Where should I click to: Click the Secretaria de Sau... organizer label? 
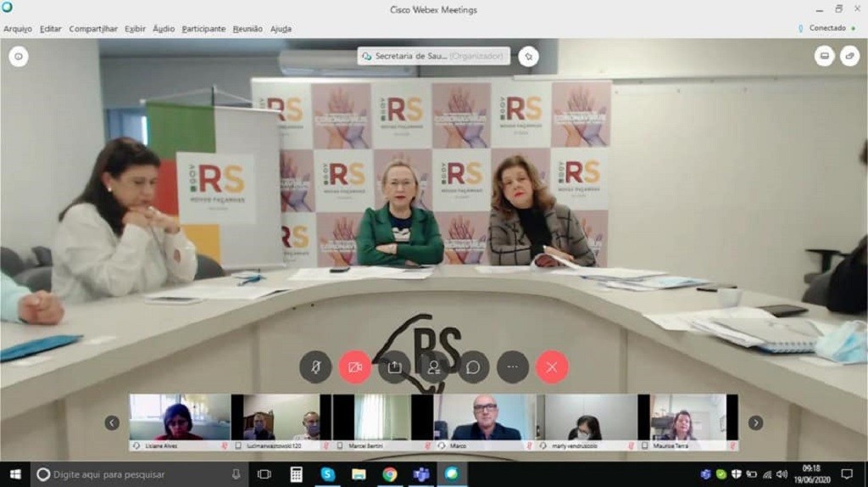point(434,56)
